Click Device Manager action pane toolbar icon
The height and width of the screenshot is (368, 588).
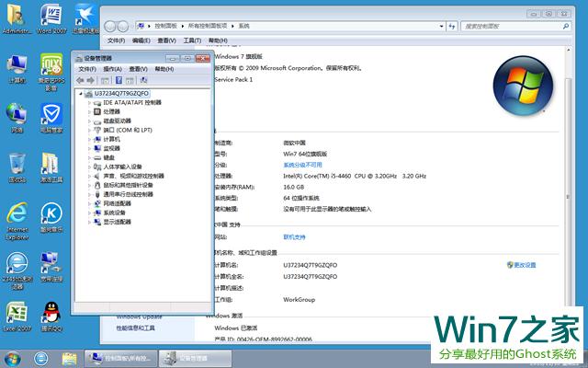pos(130,80)
